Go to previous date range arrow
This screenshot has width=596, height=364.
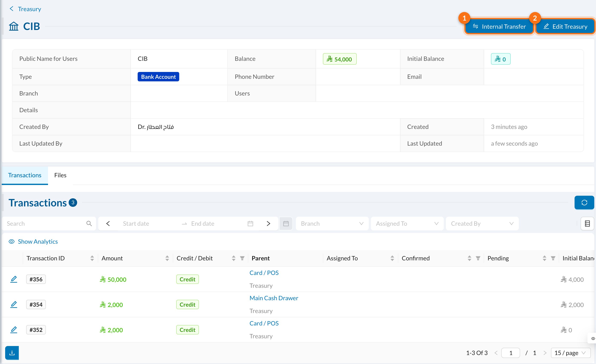[x=108, y=223]
